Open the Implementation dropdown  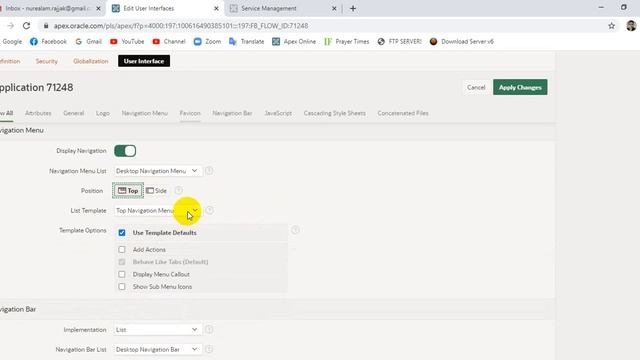[158, 329]
